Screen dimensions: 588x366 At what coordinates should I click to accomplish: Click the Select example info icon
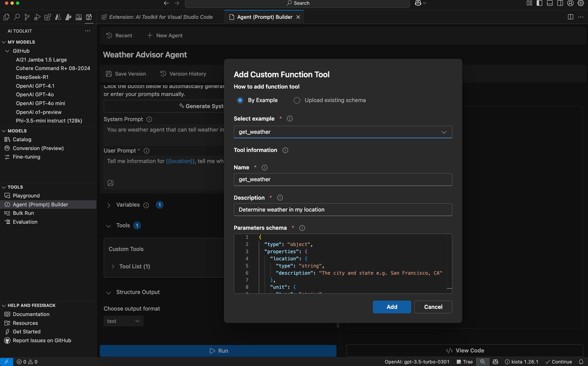(x=290, y=118)
